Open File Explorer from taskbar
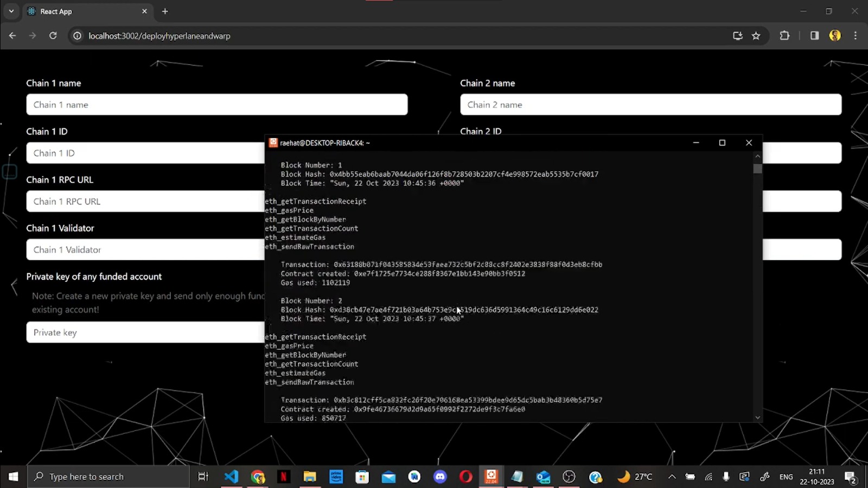The height and width of the screenshot is (488, 868). (x=310, y=477)
